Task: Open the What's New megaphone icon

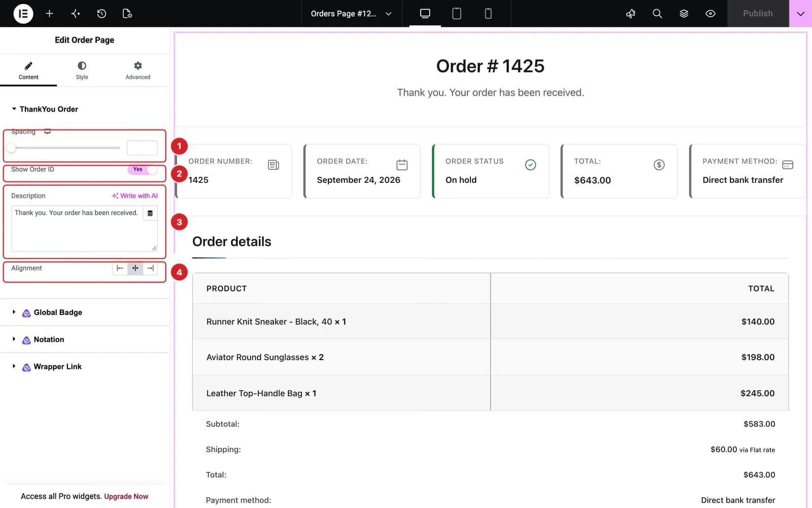Action: (631, 14)
